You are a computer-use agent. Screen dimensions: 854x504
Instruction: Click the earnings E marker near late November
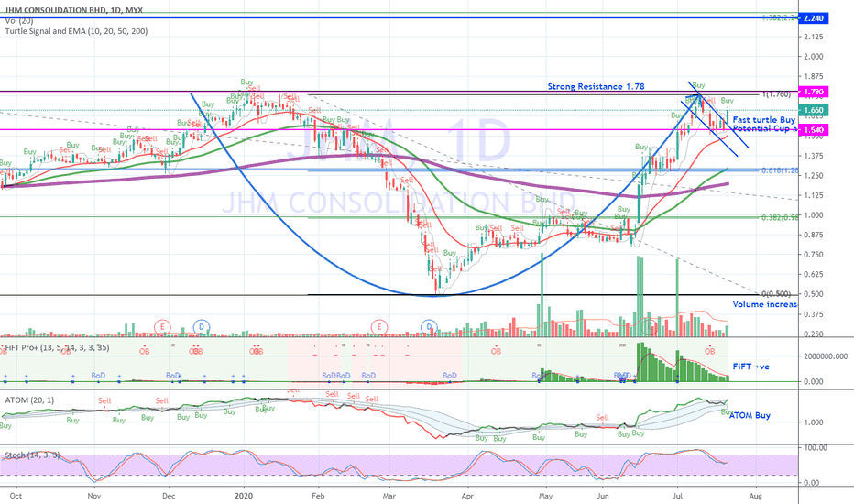click(162, 327)
